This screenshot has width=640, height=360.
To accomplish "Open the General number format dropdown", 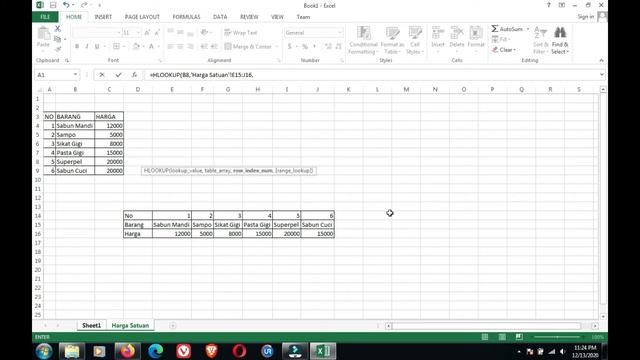I will pyautogui.click(x=340, y=33).
